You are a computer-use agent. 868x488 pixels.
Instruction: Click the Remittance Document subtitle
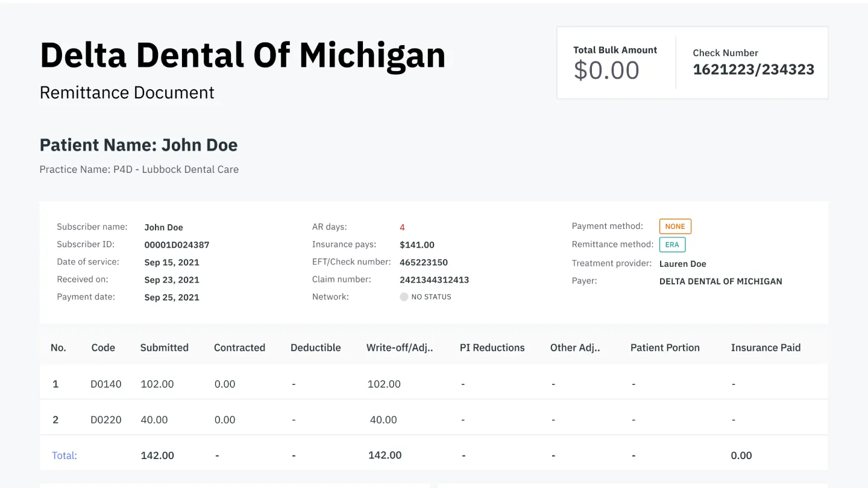[127, 93]
